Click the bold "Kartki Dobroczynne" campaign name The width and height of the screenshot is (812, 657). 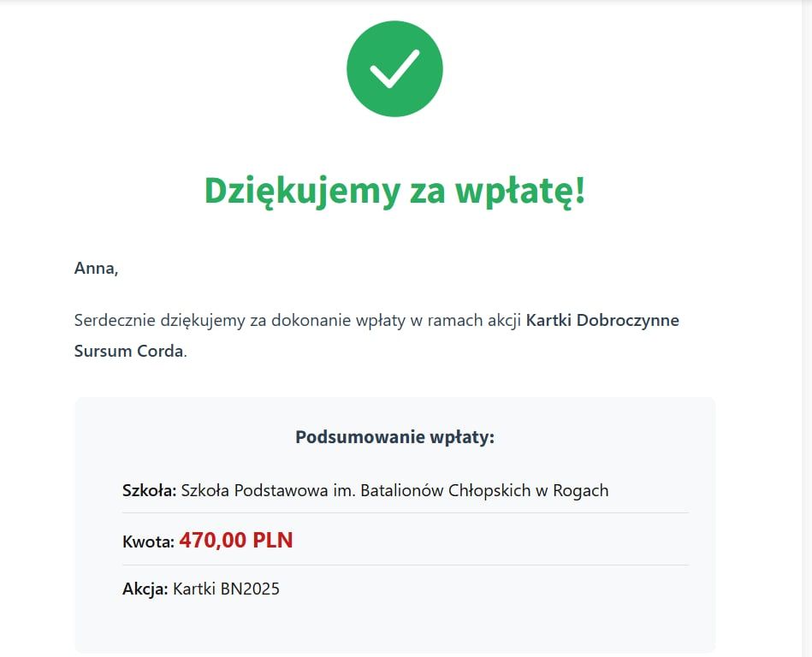point(602,321)
